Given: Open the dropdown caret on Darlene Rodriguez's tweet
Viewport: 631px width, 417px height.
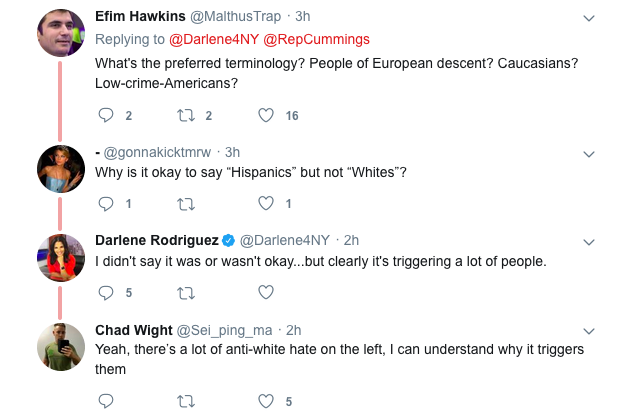Looking at the screenshot, I should click(x=589, y=241).
